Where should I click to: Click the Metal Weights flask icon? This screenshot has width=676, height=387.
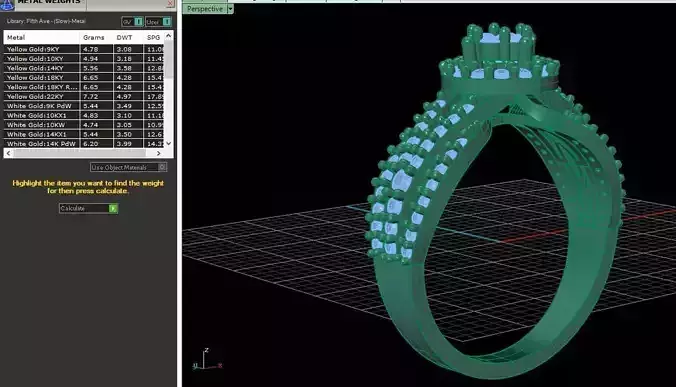click(7, 4)
